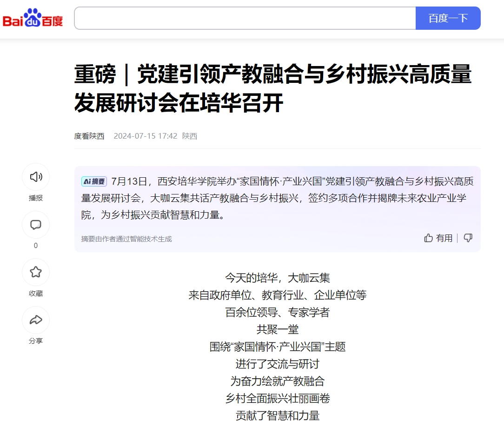Click the publish date 2024-07-15 17:42
Image resolution: width=504 pixels, height=435 pixels.
tap(146, 136)
